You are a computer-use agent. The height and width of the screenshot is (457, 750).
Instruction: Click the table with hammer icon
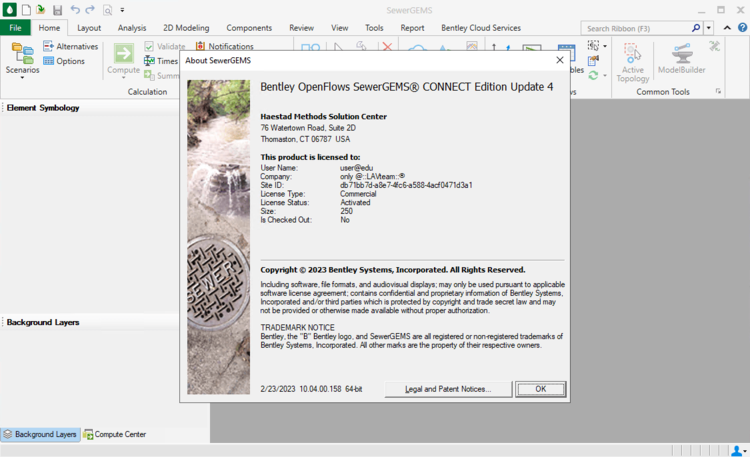594,61
